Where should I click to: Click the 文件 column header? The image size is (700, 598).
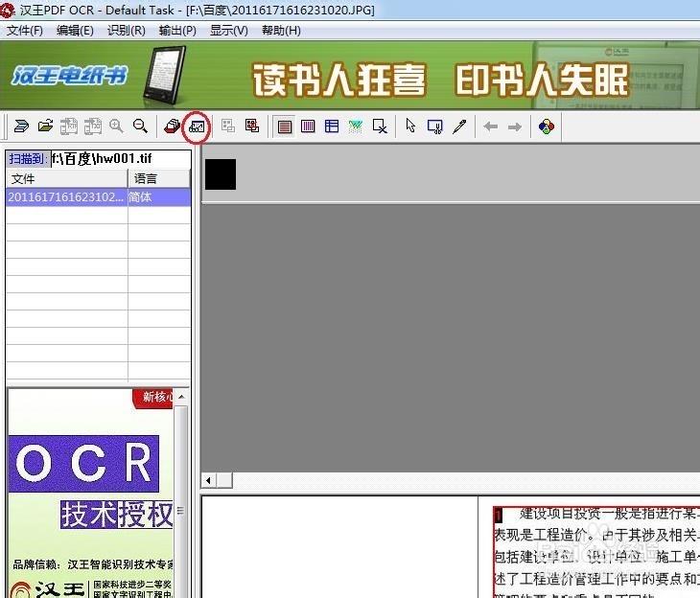pyautogui.click(x=67, y=178)
